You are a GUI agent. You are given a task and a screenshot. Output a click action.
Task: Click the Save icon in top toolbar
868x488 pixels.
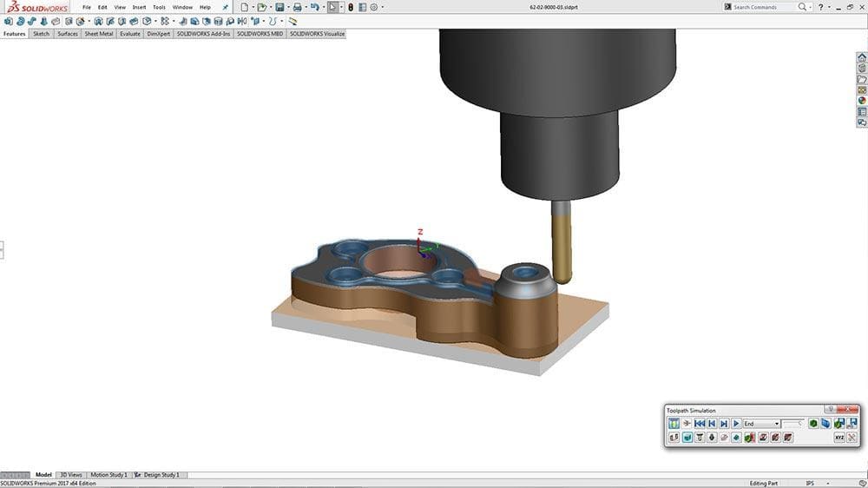click(279, 7)
